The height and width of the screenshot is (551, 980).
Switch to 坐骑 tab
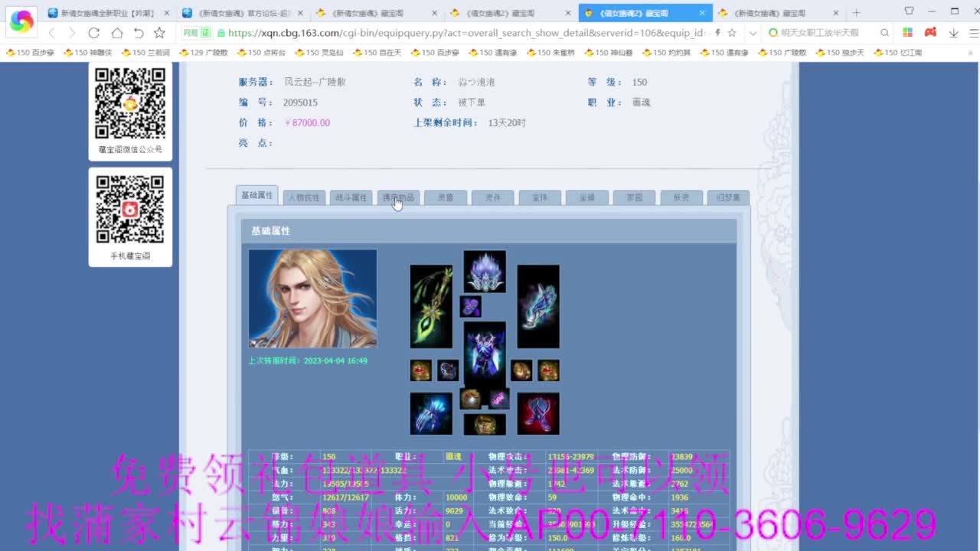pos(587,197)
